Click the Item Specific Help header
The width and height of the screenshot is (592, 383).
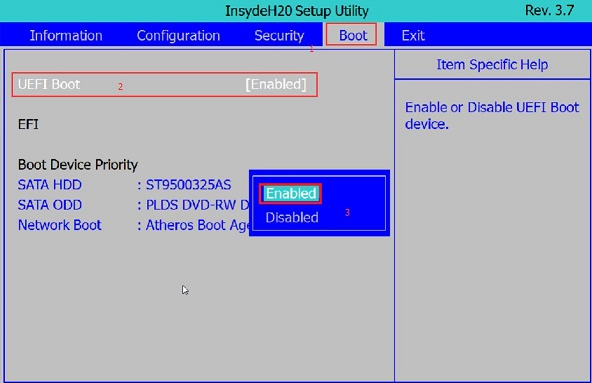[x=492, y=65]
